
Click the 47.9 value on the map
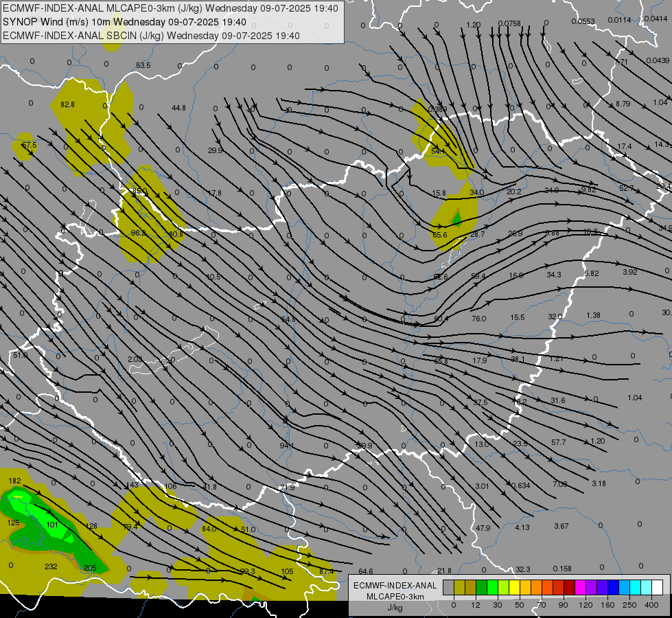coord(483,528)
